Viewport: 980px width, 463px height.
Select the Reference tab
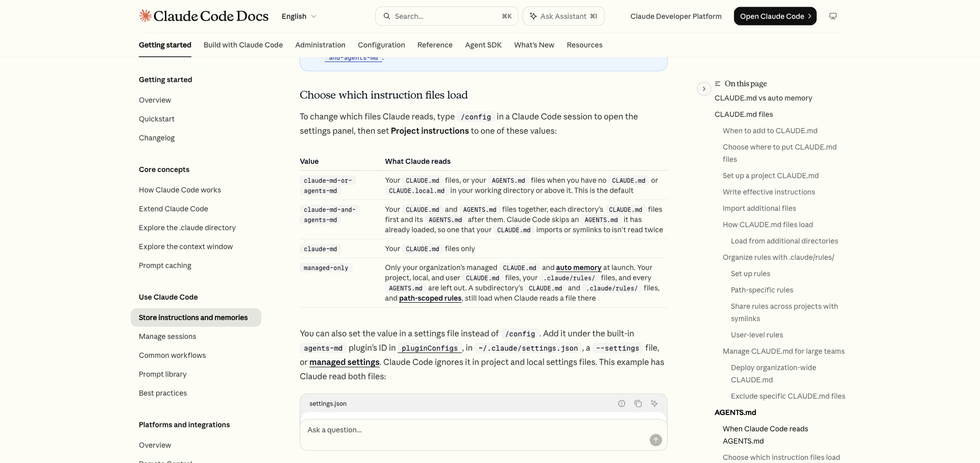click(x=435, y=45)
